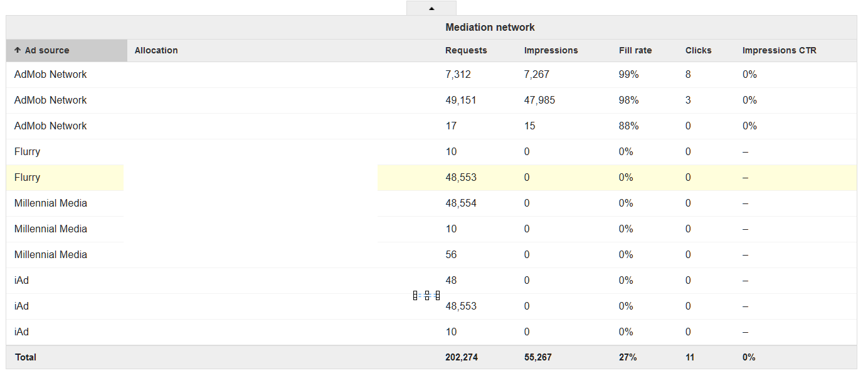The height and width of the screenshot is (373, 868).
Task: Select the highlighted Flurry row with 48,553 requests
Action: pos(431,178)
